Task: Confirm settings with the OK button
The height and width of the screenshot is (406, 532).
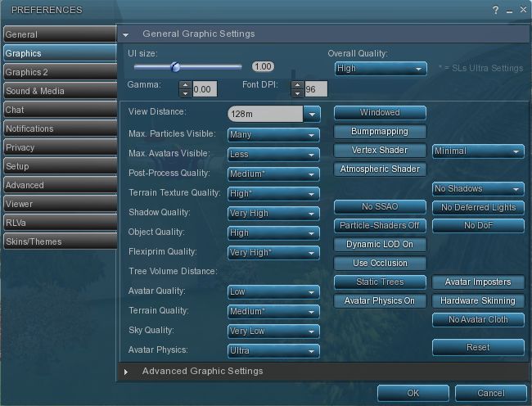Action: pyautogui.click(x=413, y=393)
